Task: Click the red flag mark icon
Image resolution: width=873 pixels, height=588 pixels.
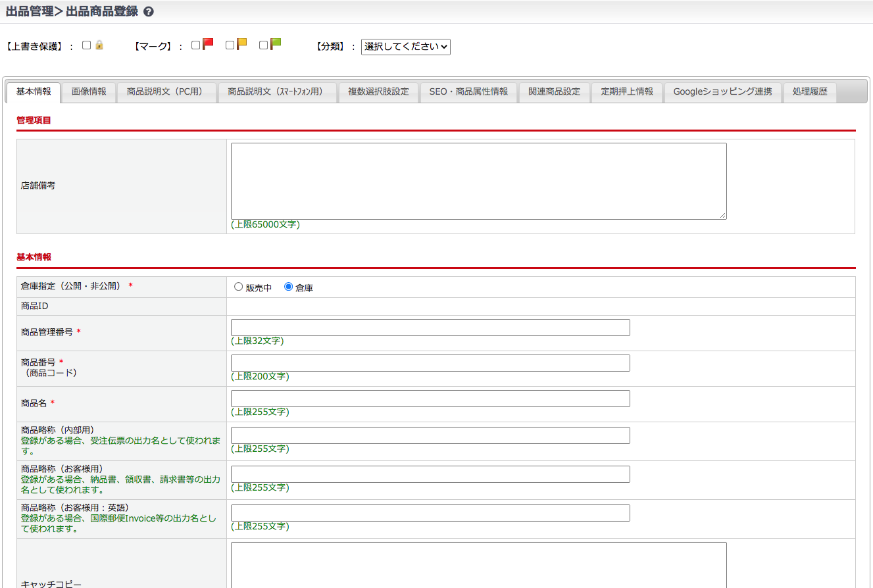Action: (208, 44)
